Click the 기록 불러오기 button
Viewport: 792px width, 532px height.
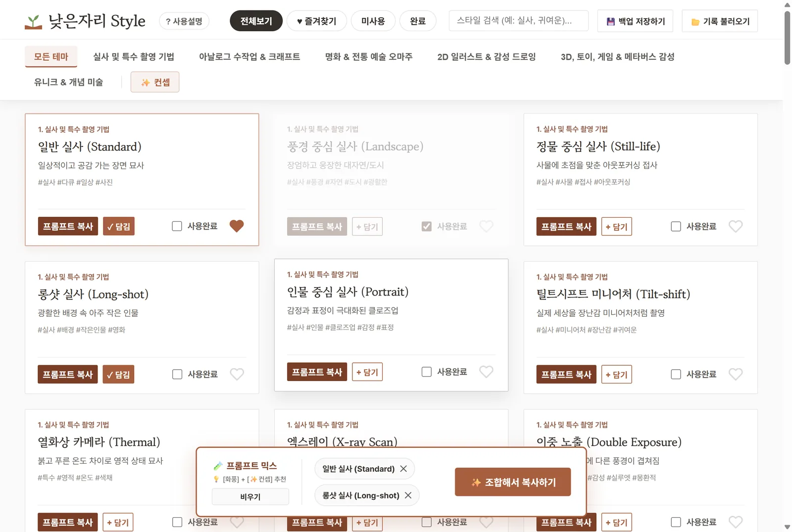click(x=720, y=21)
